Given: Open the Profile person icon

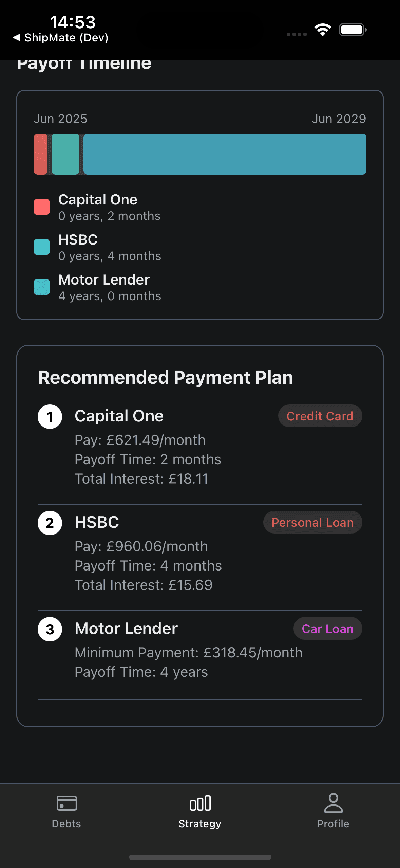Looking at the screenshot, I should click(333, 803).
